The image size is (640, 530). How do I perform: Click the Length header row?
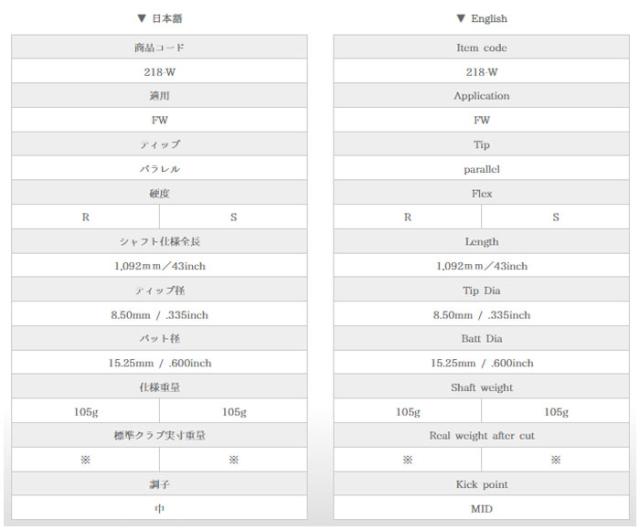(481, 241)
